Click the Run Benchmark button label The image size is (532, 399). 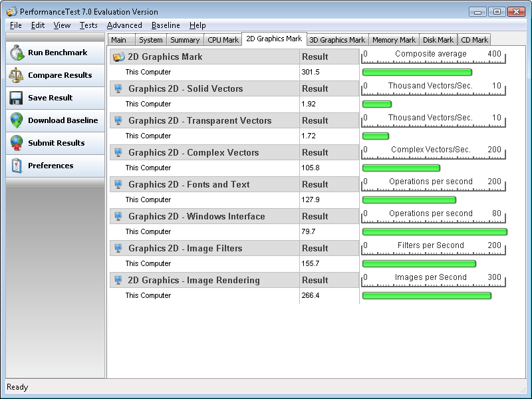click(58, 53)
